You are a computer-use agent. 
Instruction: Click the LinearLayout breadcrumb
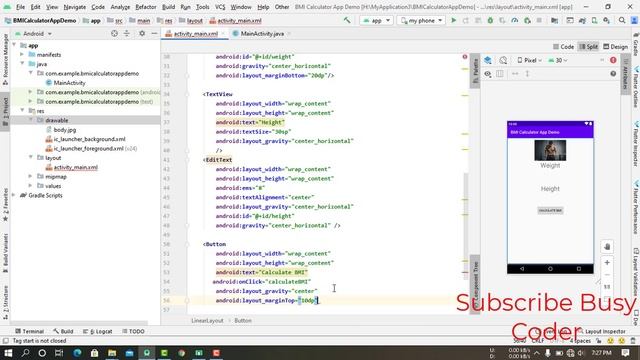(207, 320)
